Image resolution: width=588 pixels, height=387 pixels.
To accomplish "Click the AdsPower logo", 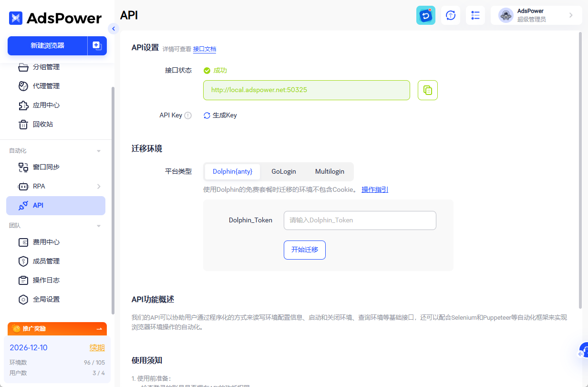I will pos(55,18).
